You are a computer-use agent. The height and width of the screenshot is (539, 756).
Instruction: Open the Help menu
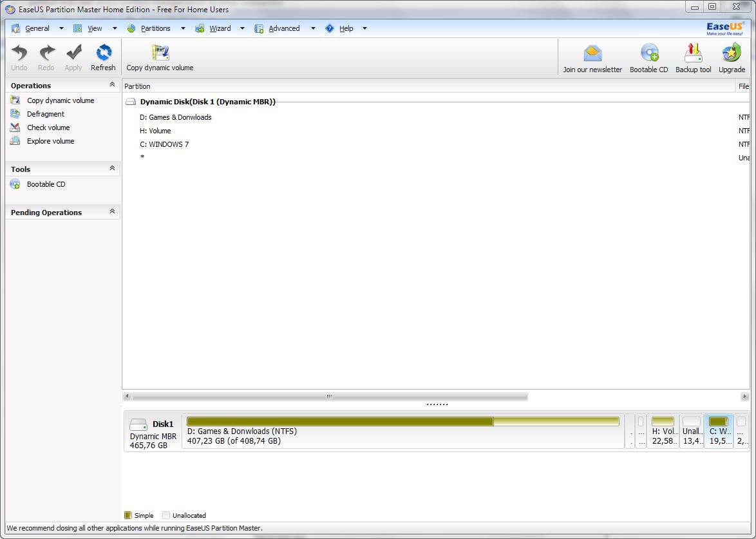pos(346,28)
